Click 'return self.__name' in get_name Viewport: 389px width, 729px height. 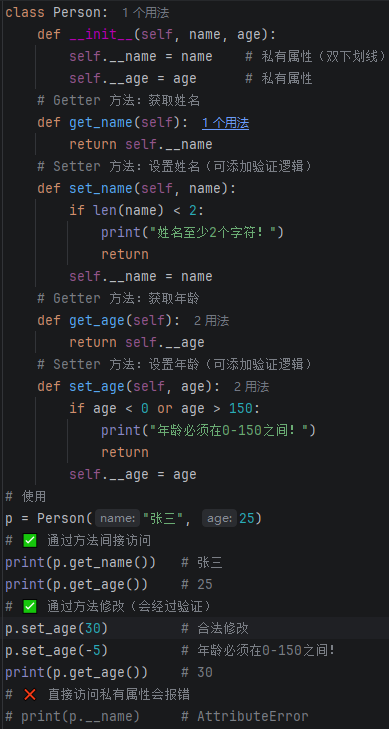pos(141,145)
